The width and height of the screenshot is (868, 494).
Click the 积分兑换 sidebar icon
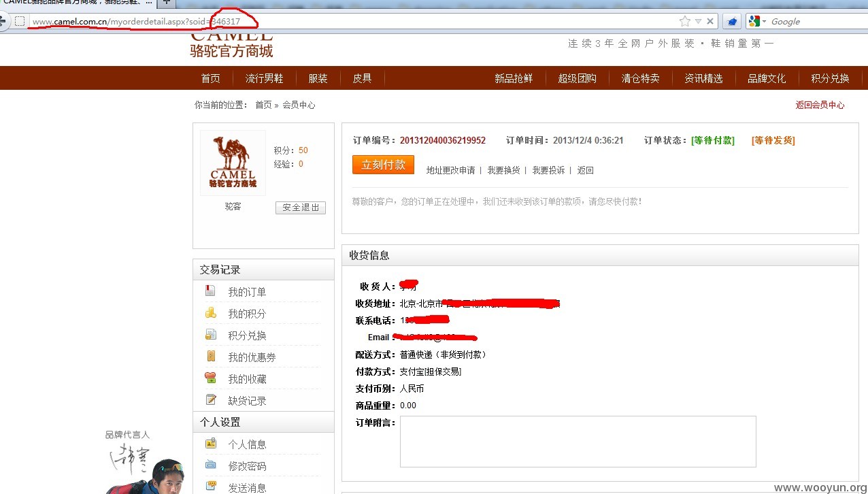pyautogui.click(x=211, y=334)
